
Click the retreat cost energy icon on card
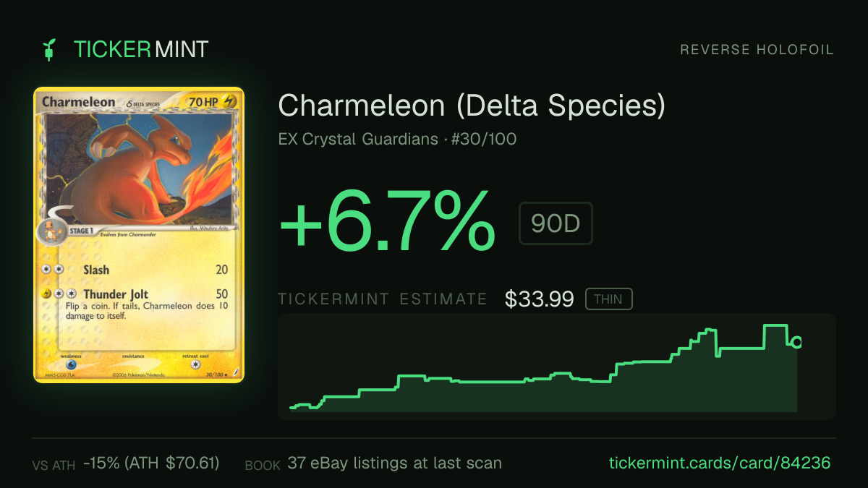click(196, 365)
